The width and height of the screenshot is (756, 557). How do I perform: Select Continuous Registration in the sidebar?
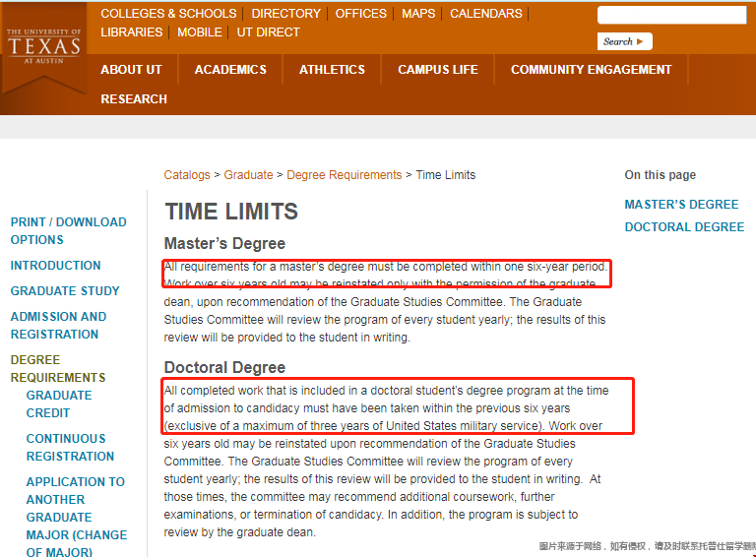click(70, 448)
